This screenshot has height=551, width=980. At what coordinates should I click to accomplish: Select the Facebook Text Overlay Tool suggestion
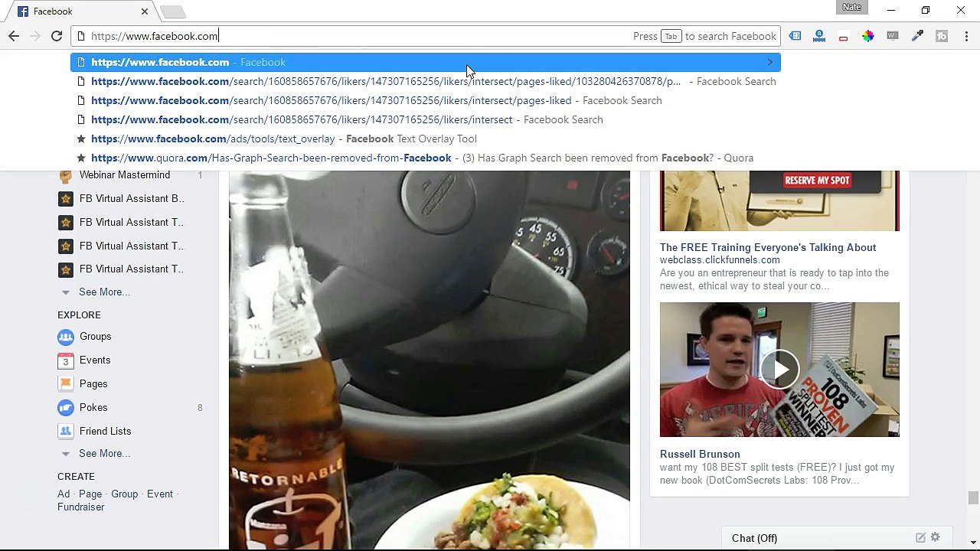(426, 139)
